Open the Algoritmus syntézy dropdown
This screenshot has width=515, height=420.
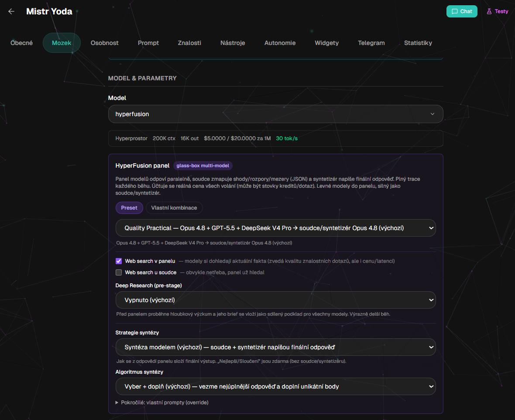[275, 386]
